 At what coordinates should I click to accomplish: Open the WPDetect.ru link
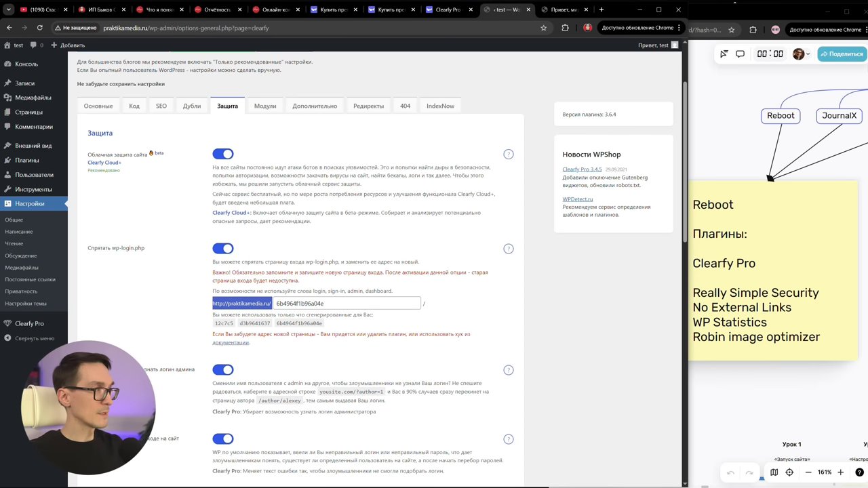point(578,199)
